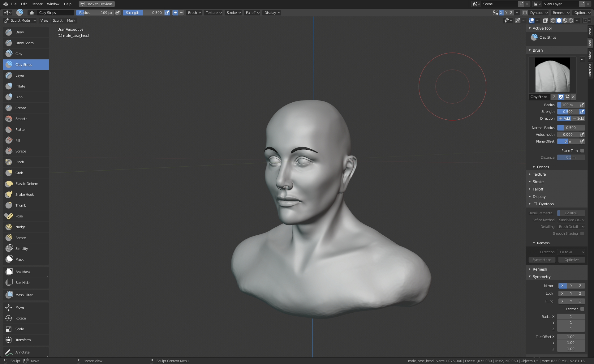Viewport: 594px width, 364px height.
Task: Select the Elastic Deform brush
Action: 27,184
